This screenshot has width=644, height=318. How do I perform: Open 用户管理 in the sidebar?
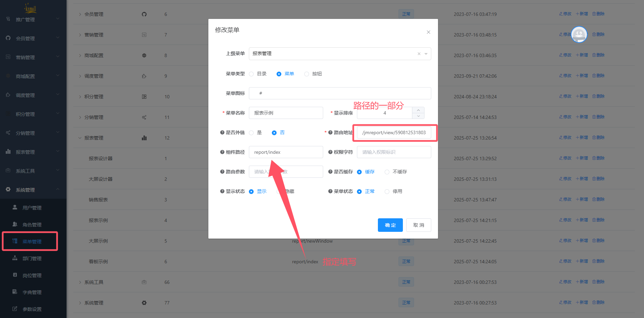(x=32, y=208)
